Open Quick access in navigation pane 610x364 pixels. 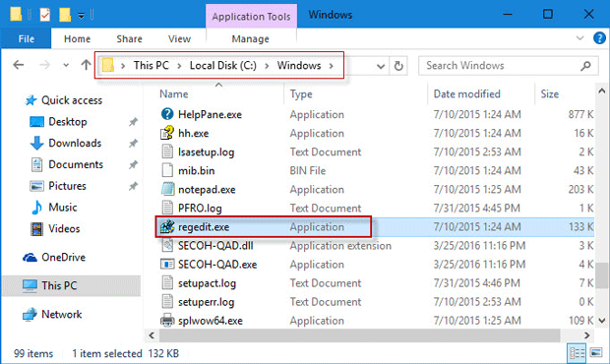click(x=64, y=100)
